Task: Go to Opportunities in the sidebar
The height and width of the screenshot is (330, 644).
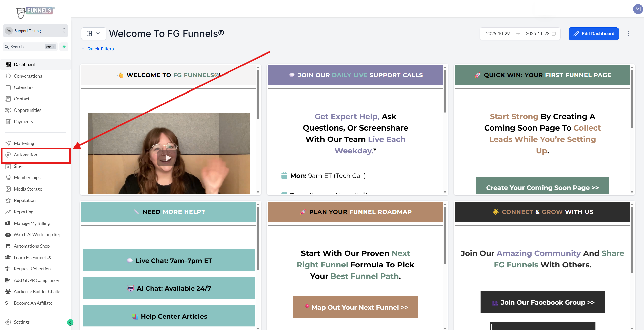Action: pos(27,110)
